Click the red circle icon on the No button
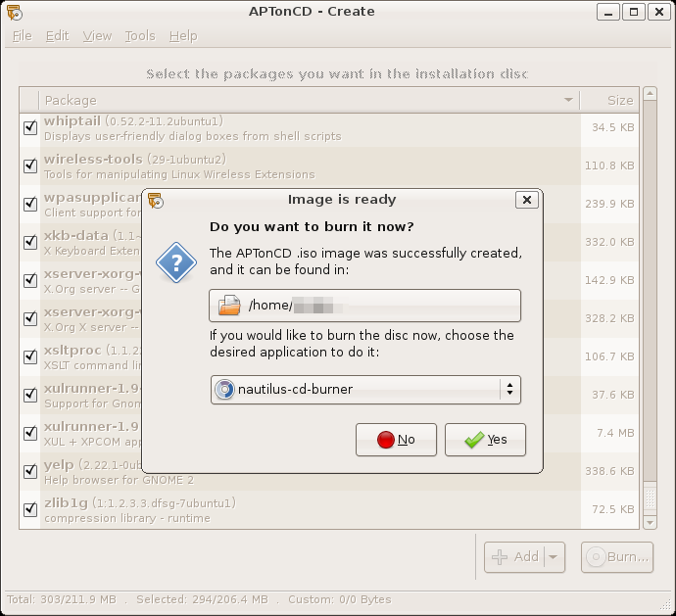676x616 pixels. coord(385,440)
